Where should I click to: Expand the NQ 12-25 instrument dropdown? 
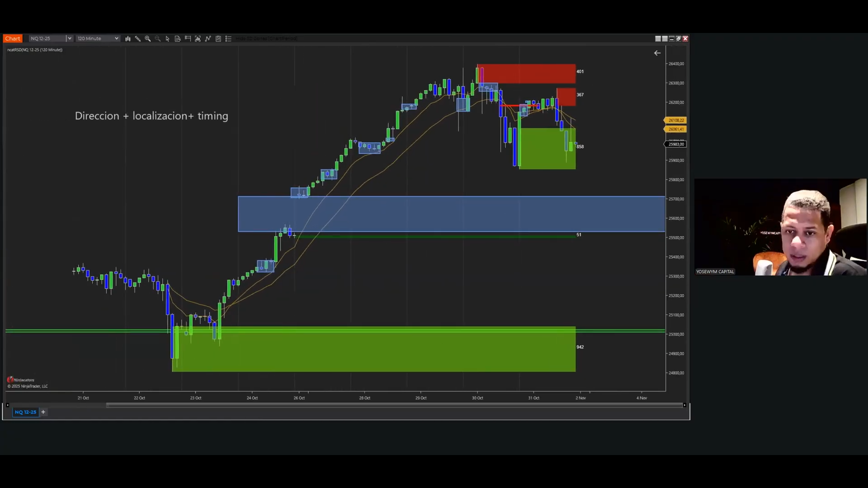[x=69, y=39]
